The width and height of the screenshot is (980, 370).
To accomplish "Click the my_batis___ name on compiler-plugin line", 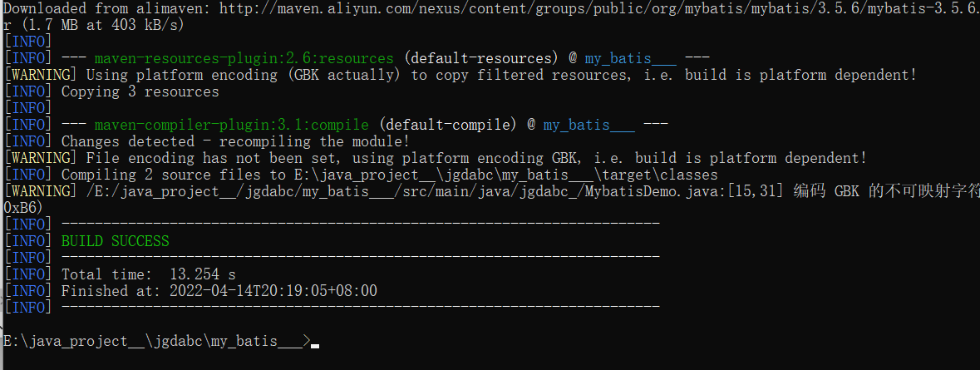I will pos(588,125).
